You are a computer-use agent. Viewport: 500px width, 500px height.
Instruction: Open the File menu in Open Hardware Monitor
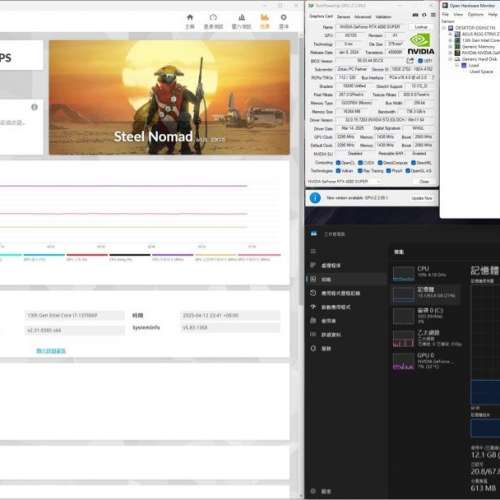445,14
